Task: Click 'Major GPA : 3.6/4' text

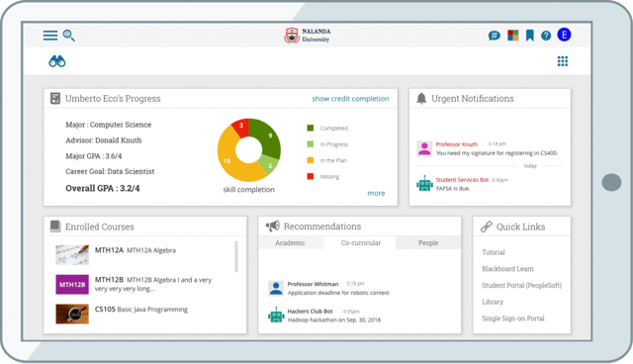Action: pos(94,155)
